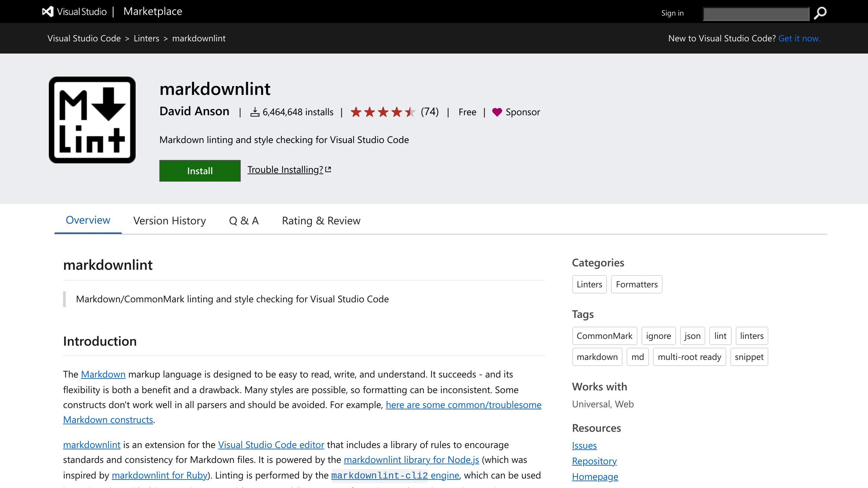Image resolution: width=868 pixels, height=488 pixels.
Task: Click the multi-root ready tag
Action: (x=689, y=357)
